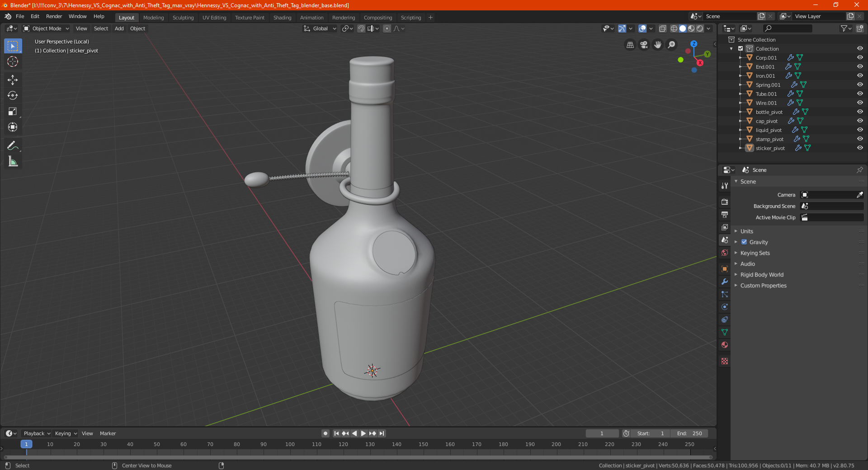Viewport: 868px width, 470px height.
Task: Open the Global transform orientation dropdown
Action: coord(320,28)
